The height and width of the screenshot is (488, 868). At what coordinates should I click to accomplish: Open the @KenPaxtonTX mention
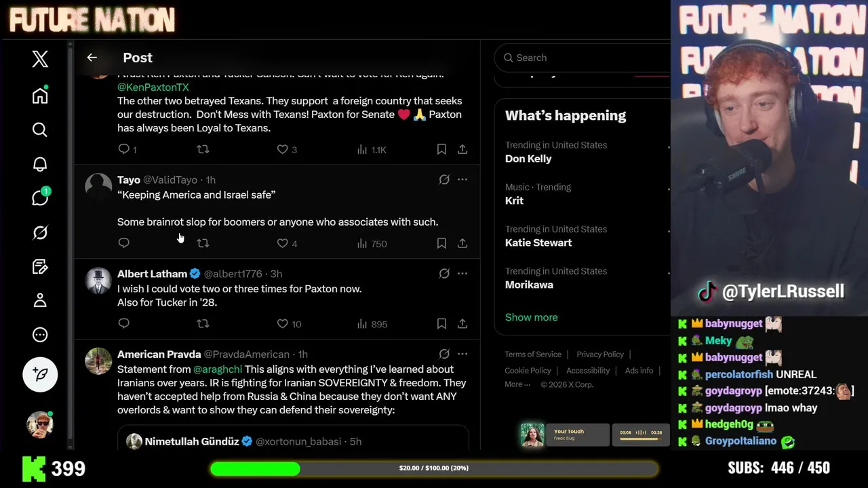coord(153,87)
